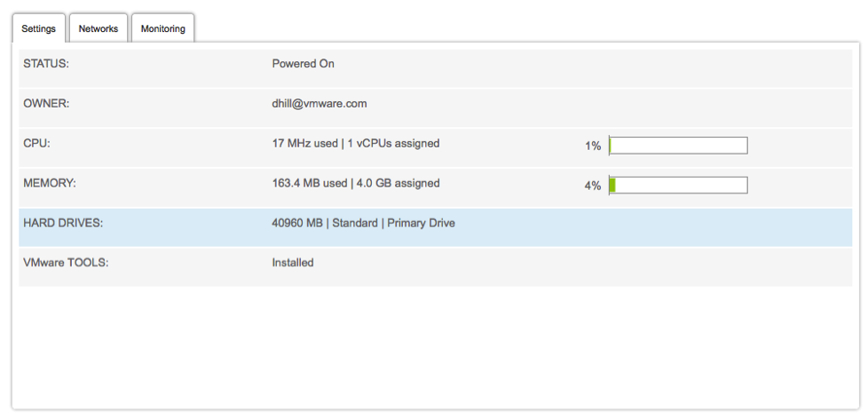Switch to the Settings tab
The height and width of the screenshot is (419, 868).
click(39, 28)
